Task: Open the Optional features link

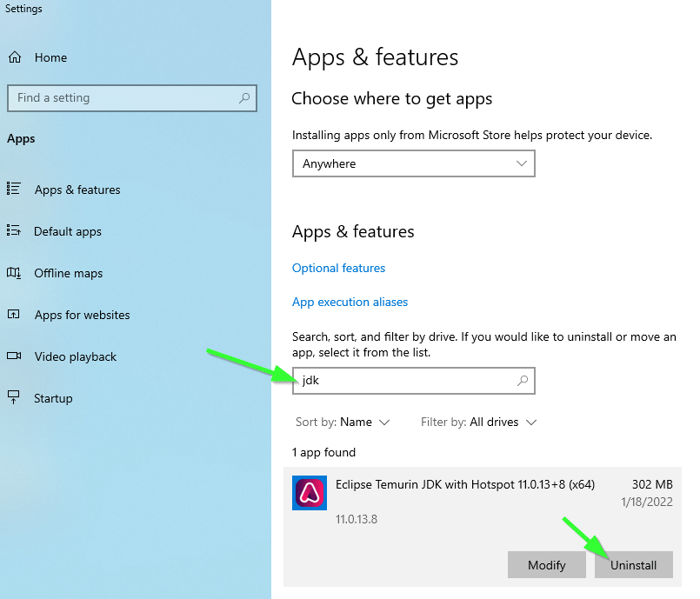Action: pyautogui.click(x=338, y=268)
